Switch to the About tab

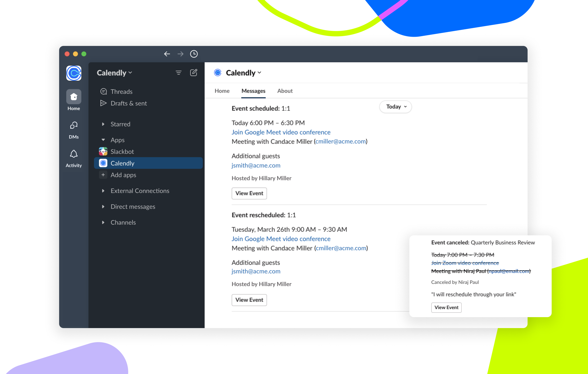click(285, 91)
